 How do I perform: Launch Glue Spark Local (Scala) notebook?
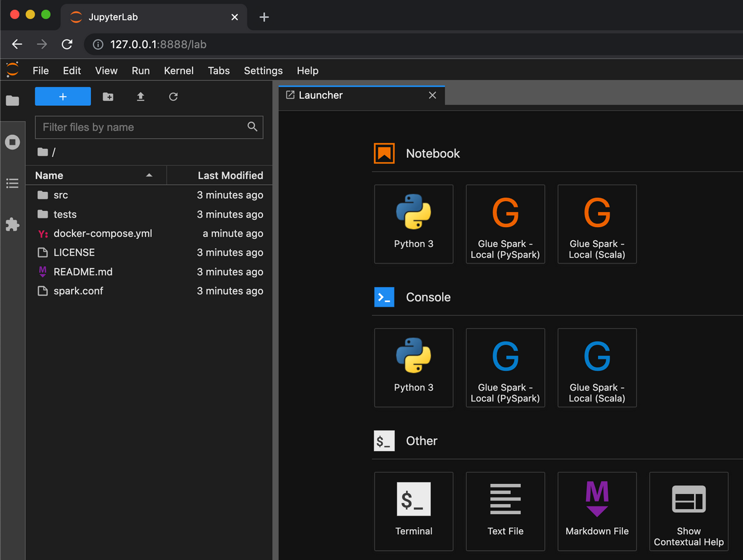[597, 224]
